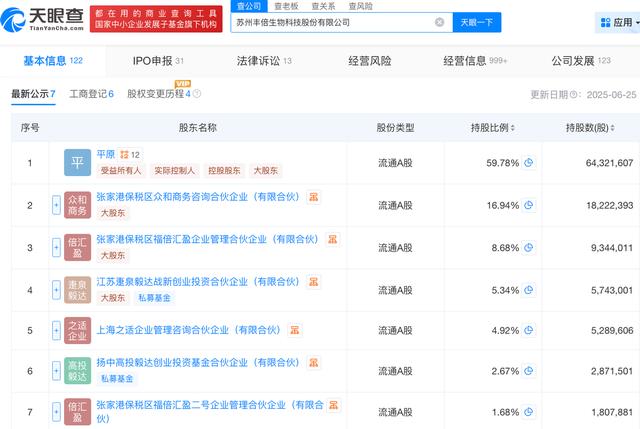
Task: Expand row 6 高投毅达 with plus button
Action: [x=56, y=372]
